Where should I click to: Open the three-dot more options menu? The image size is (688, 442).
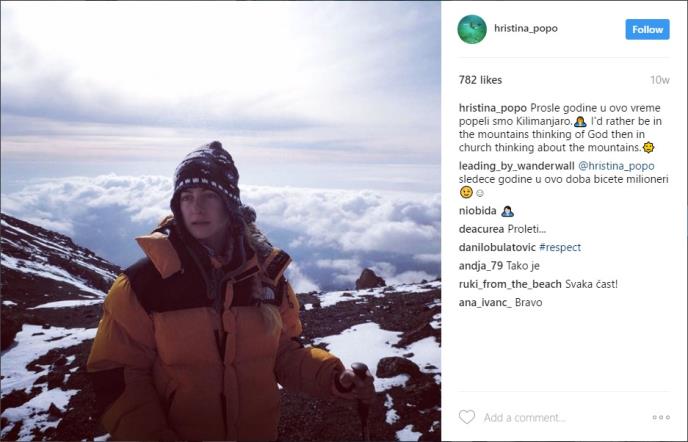click(x=661, y=417)
